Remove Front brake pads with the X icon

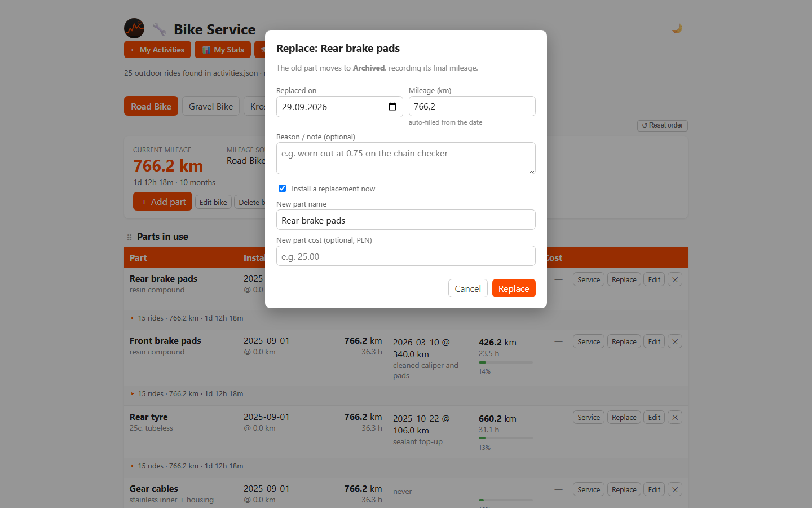coord(675,341)
